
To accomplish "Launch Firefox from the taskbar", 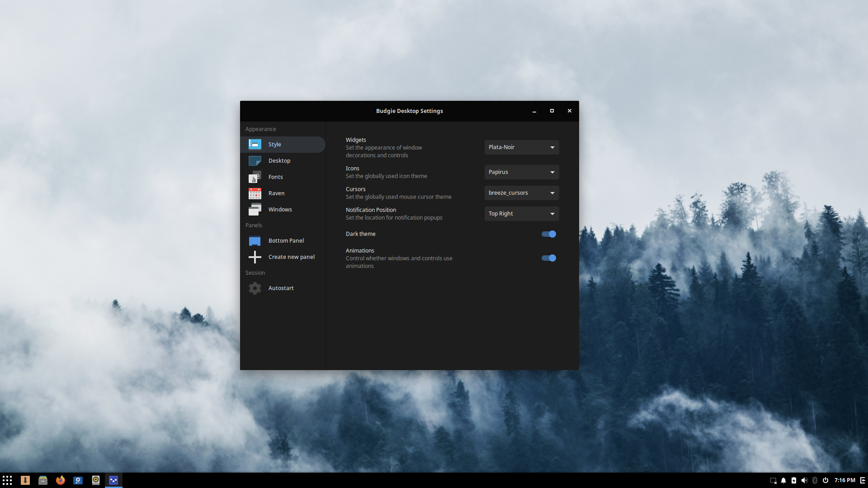I will [x=61, y=480].
